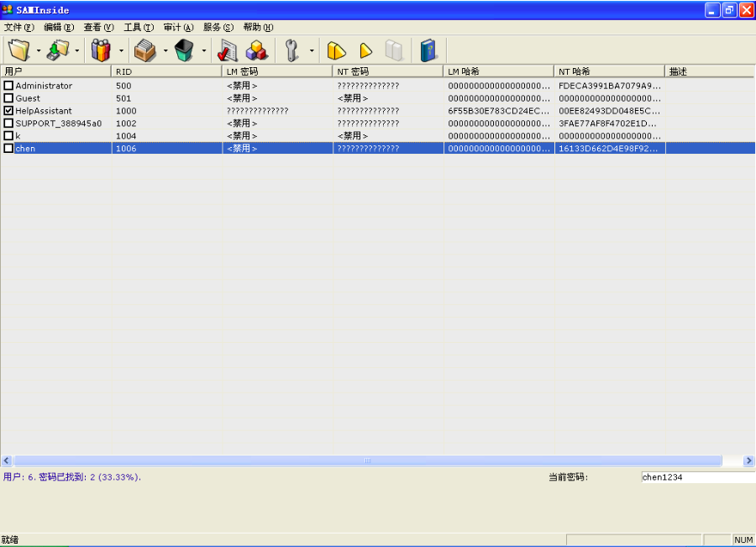Click the horizontal scrollbar right arrow

(x=748, y=460)
